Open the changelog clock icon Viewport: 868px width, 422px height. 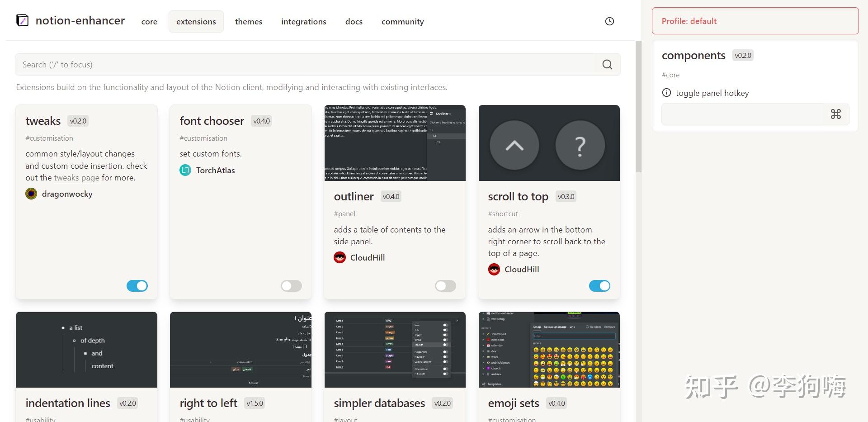pyautogui.click(x=609, y=21)
